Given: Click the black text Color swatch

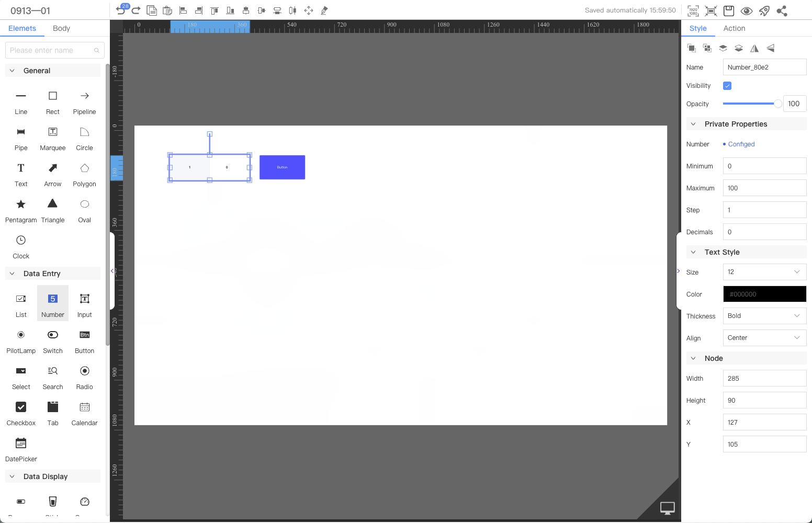Looking at the screenshot, I should 764,294.
